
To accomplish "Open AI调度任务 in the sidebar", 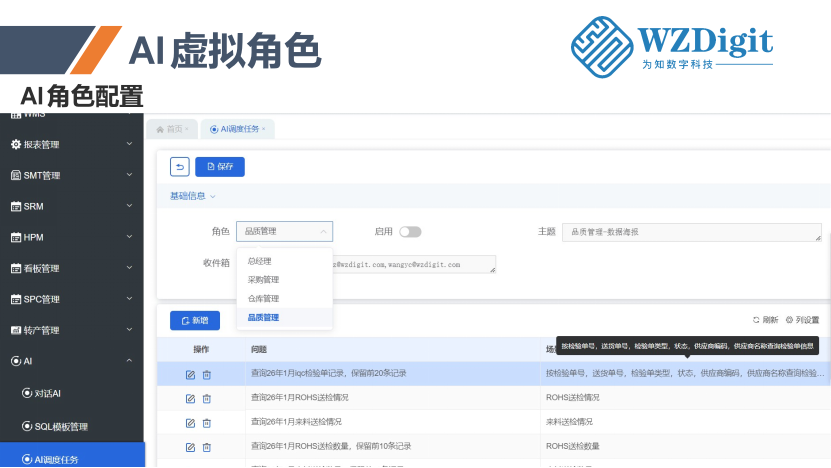I will click(72, 455).
